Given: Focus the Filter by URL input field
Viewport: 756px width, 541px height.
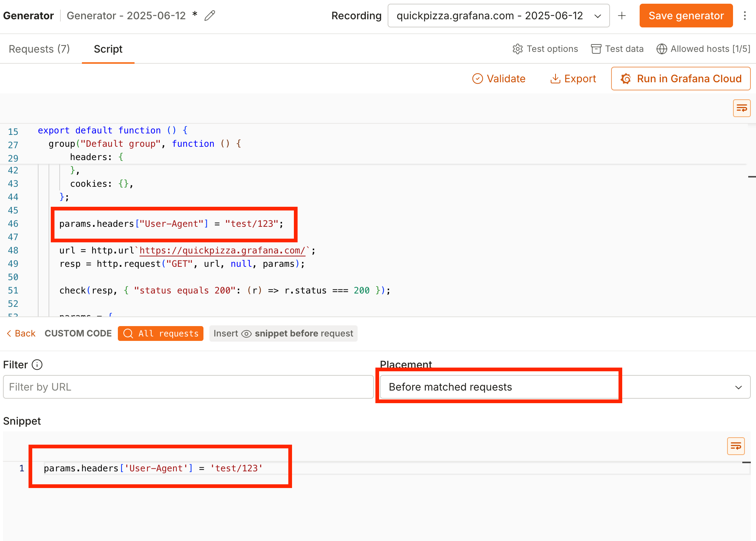Looking at the screenshot, I should (188, 387).
